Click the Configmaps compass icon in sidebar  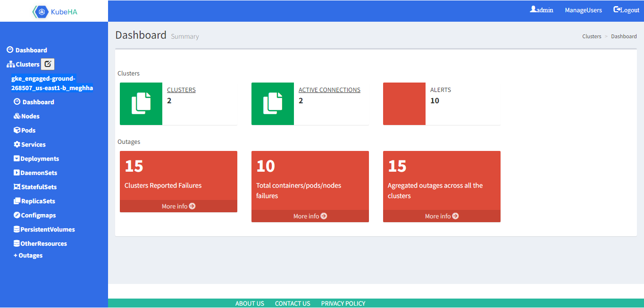point(17,215)
